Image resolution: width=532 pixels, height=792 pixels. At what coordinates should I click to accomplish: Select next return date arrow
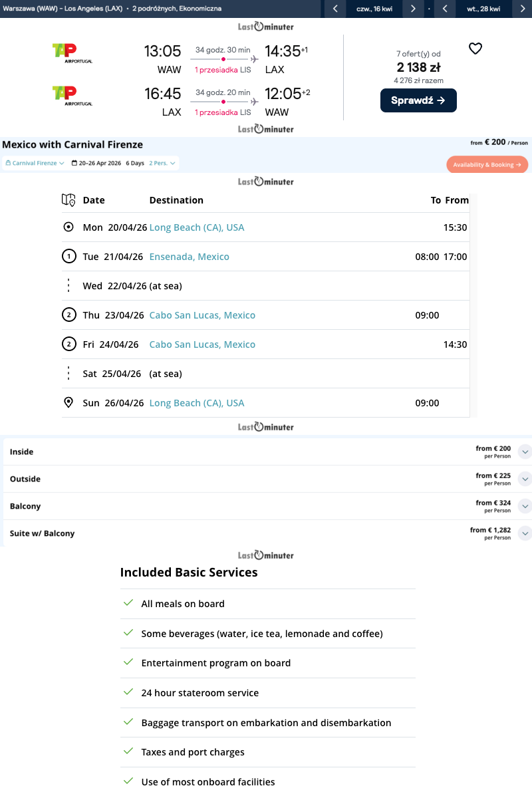pos(523,9)
